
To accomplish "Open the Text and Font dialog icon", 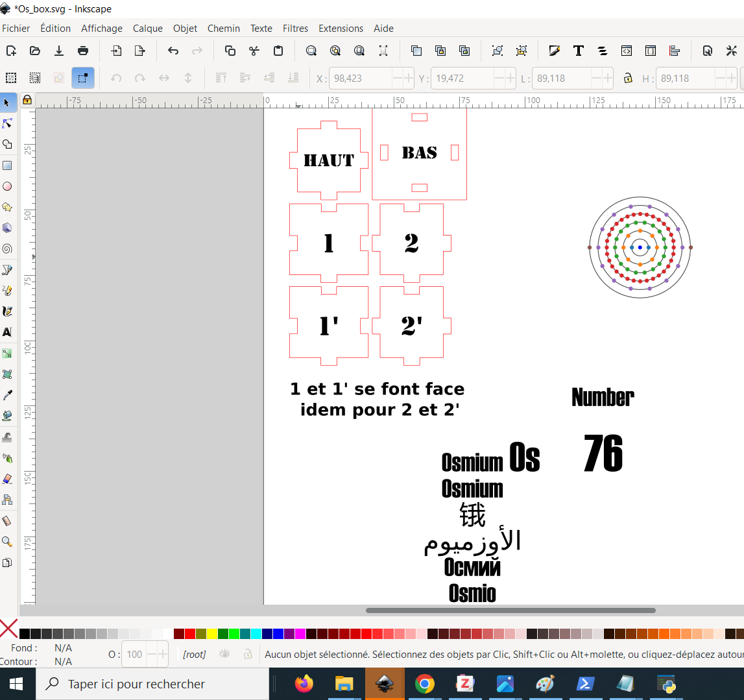I will (x=578, y=51).
